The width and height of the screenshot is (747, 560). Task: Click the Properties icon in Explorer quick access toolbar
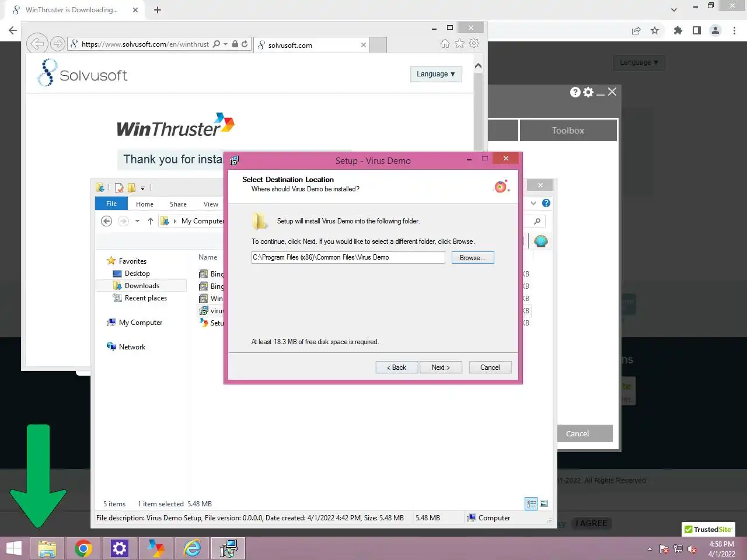tap(119, 187)
